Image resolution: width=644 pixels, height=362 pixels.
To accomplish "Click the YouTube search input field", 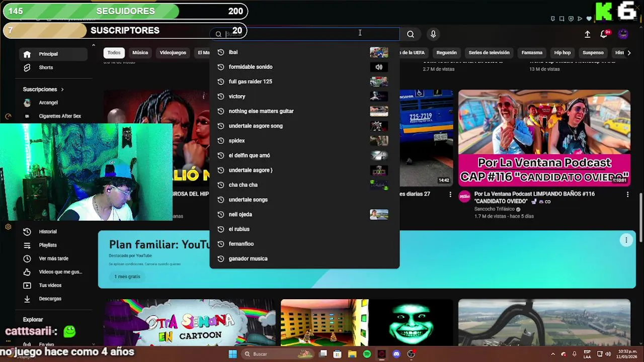I will click(x=304, y=34).
